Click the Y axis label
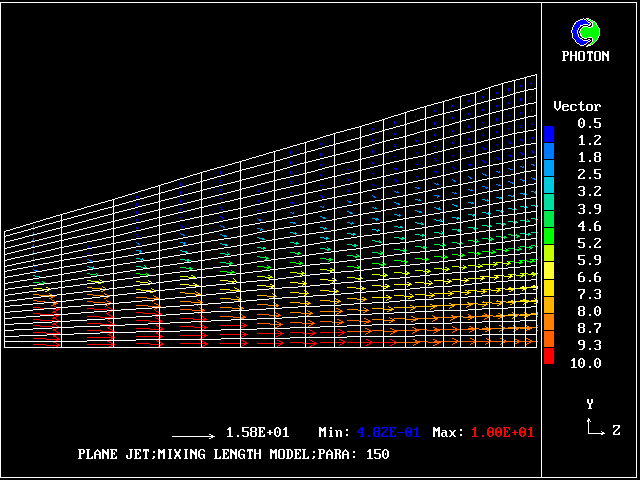Screen dimensions: 640x480 tap(590, 404)
